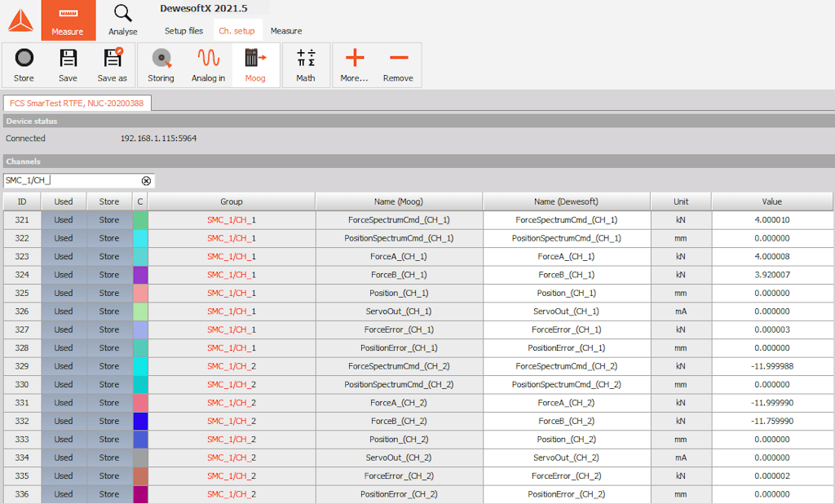Click the Value column header
Image resolution: width=835 pixels, height=504 pixels.
coord(772,201)
